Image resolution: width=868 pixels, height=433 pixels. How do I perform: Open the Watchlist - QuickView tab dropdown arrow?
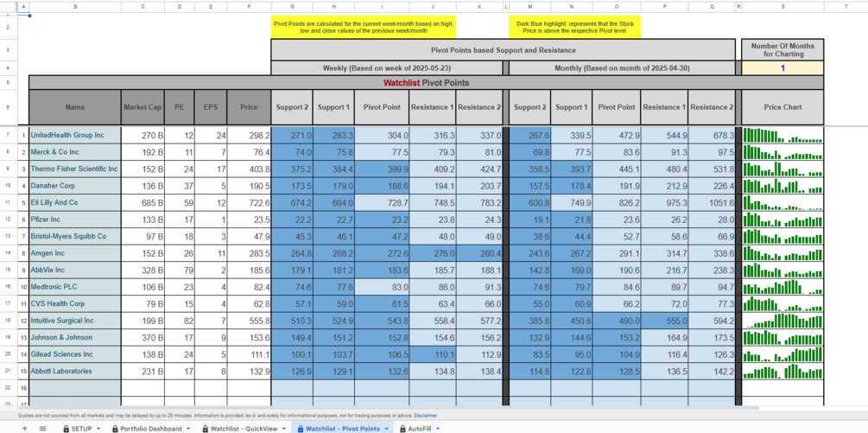coord(284,429)
